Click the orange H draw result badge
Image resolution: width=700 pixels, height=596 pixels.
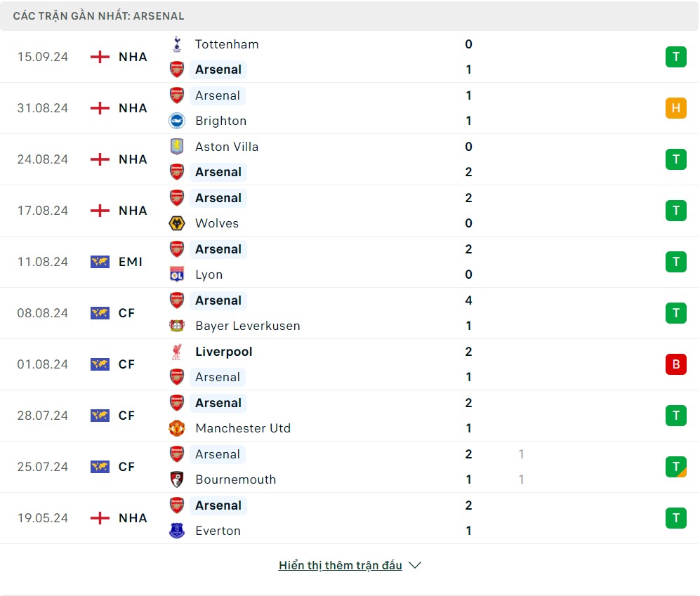tap(675, 108)
